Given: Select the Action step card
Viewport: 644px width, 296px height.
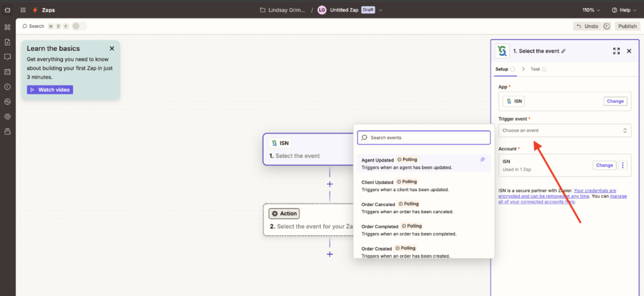Looking at the screenshot, I should [308, 219].
